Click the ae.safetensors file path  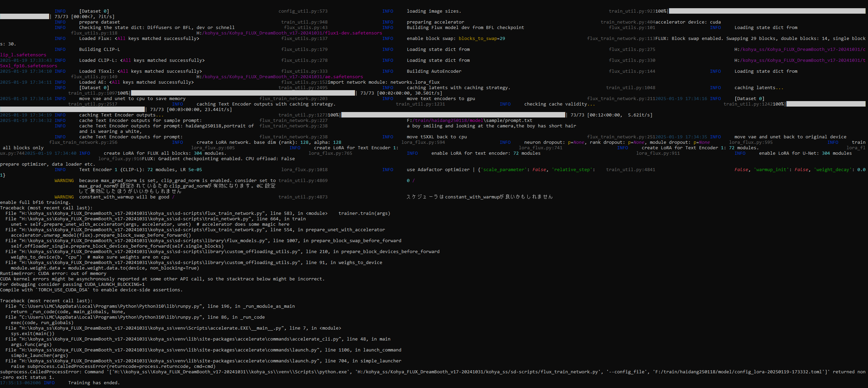pos(280,77)
